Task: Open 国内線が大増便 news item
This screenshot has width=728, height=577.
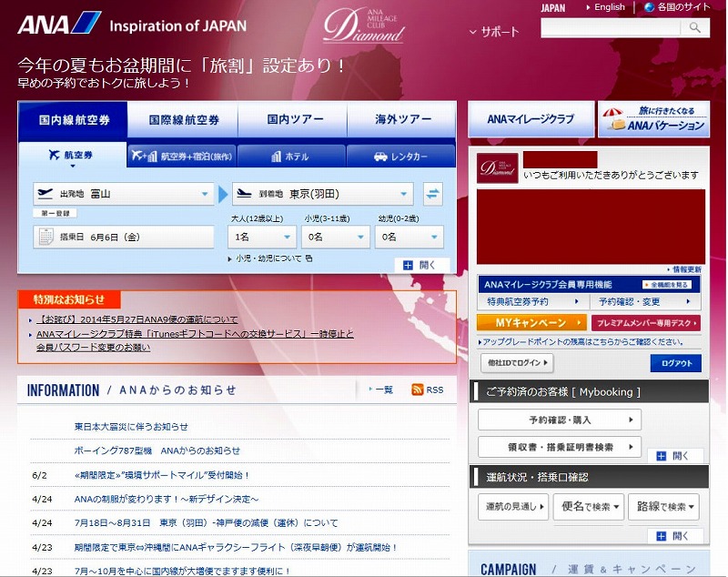Action: (x=183, y=571)
